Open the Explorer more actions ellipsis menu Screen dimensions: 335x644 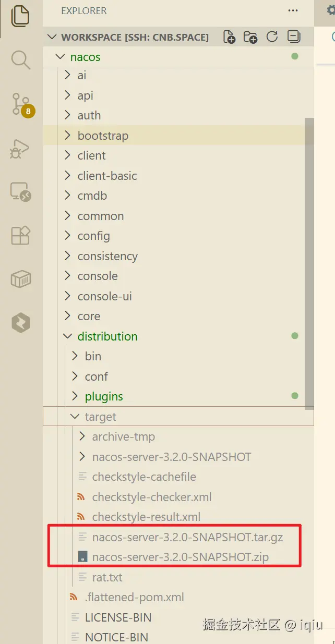coord(293,11)
